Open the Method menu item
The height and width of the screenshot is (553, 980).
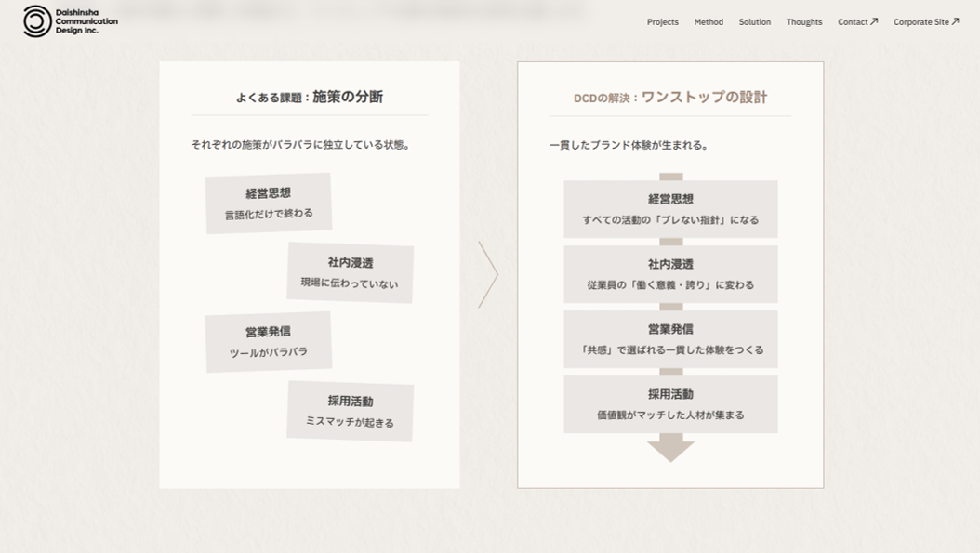[x=709, y=22]
